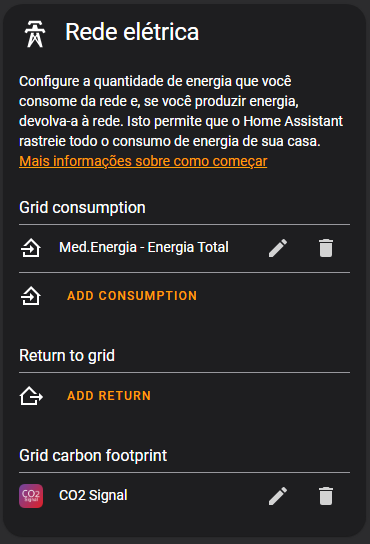Click the icon left of ADD CONSUMPTION
This screenshot has height=544, width=370.
(31, 296)
